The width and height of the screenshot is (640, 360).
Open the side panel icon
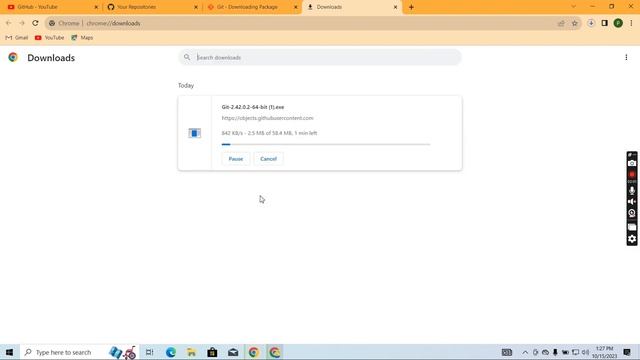pos(604,23)
